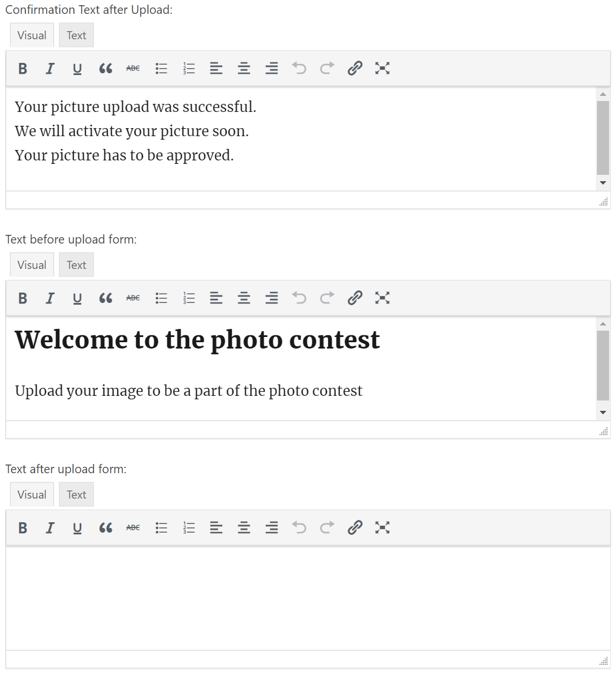The width and height of the screenshot is (616, 674).
Task: Undo in 'Text after upload form' toolbar
Action: (299, 527)
